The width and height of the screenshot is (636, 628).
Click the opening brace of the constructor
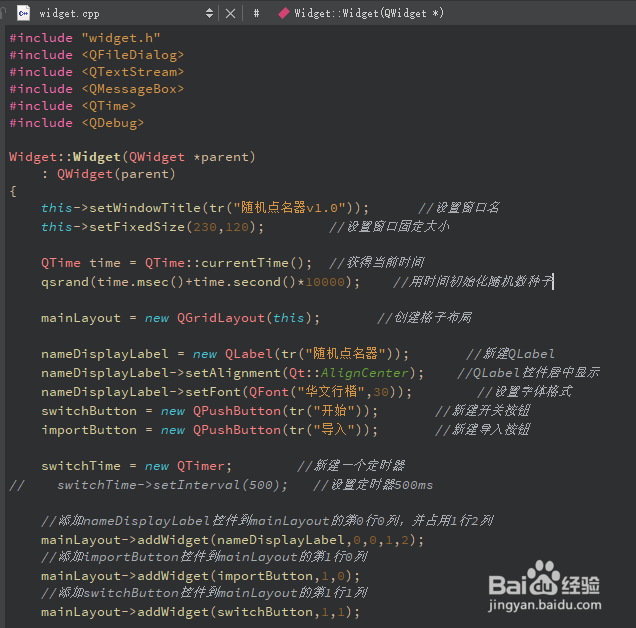click(13, 191)
